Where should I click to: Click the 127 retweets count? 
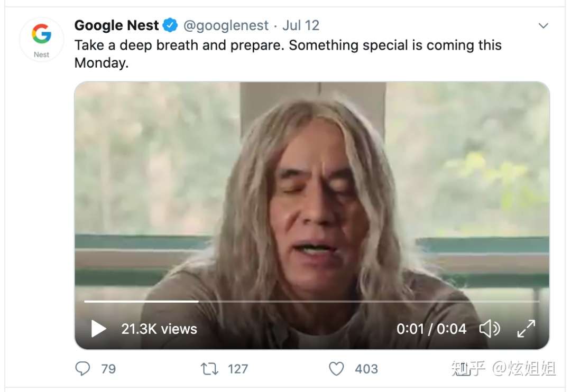point(238,369)
